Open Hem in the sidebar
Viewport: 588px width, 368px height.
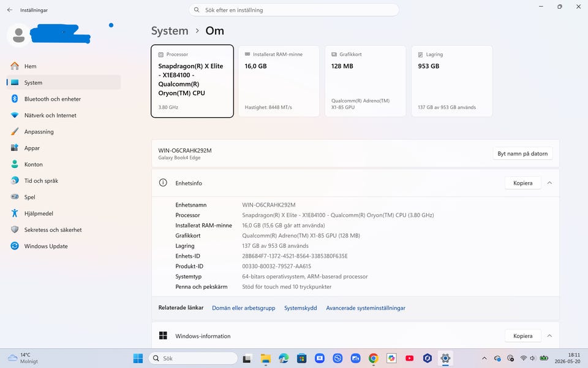pyautogui.click(x=63, y=66)
